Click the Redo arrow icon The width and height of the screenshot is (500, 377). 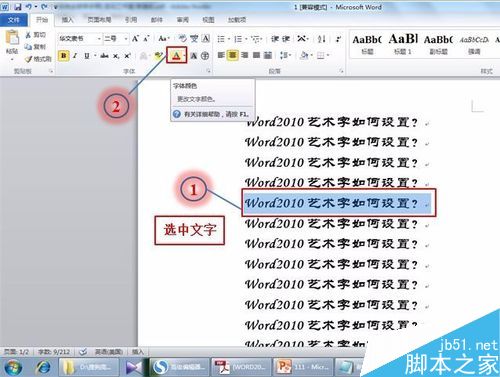(44, 6)
